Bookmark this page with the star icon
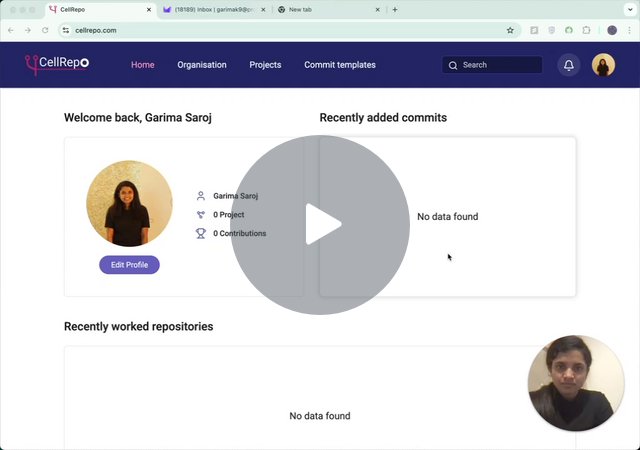This screenshot has width=640, height=450. (510, 30)
